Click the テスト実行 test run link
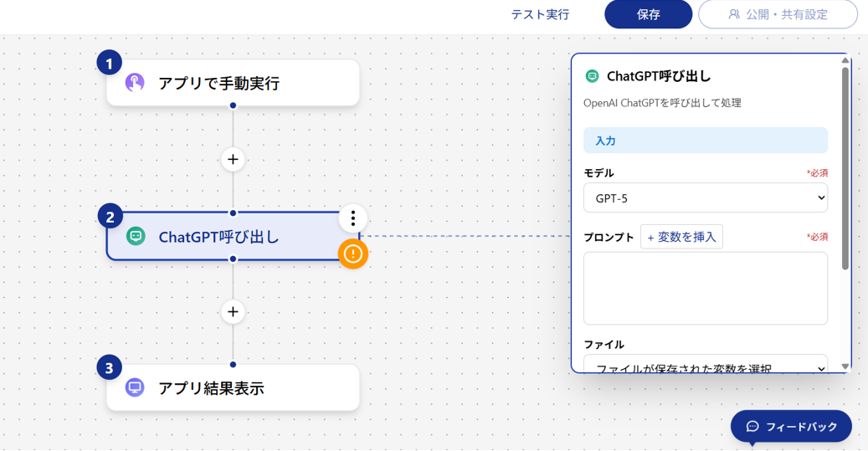 [x=540, y=14]
